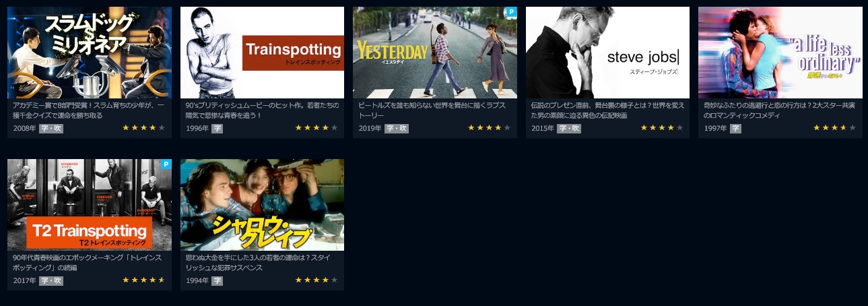
Task: Open the T2 Trainspotting thumbnail
Action: [x=90, y=205]
